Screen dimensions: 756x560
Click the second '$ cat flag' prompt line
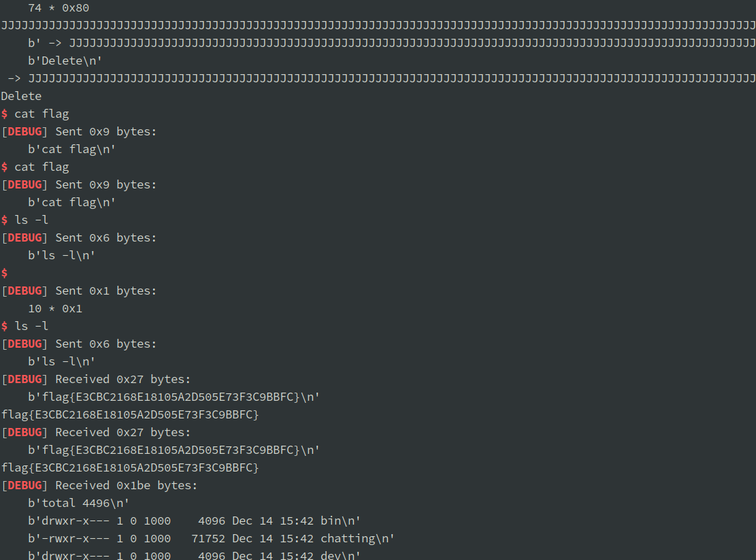(x=35, y=167)
